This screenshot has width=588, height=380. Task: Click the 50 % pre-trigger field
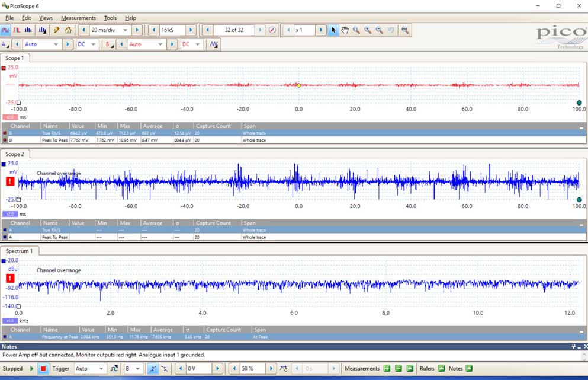pyautogui.click(x=249, y=369)
